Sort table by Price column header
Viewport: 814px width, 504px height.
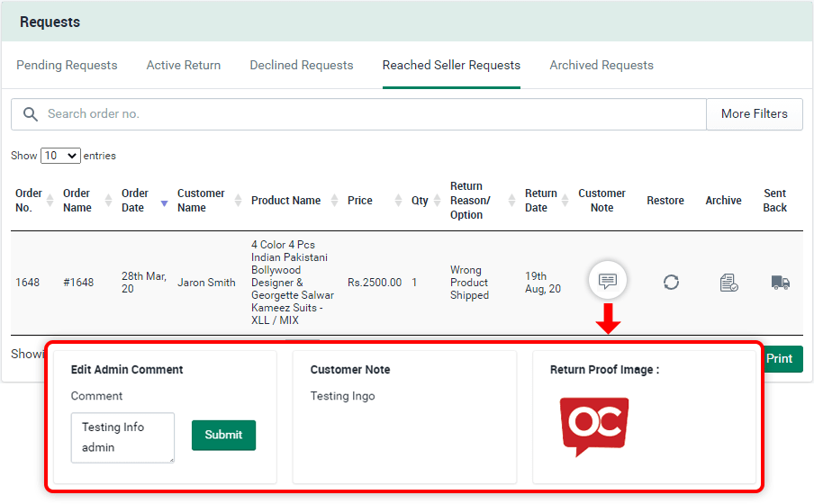pos(360,201)
